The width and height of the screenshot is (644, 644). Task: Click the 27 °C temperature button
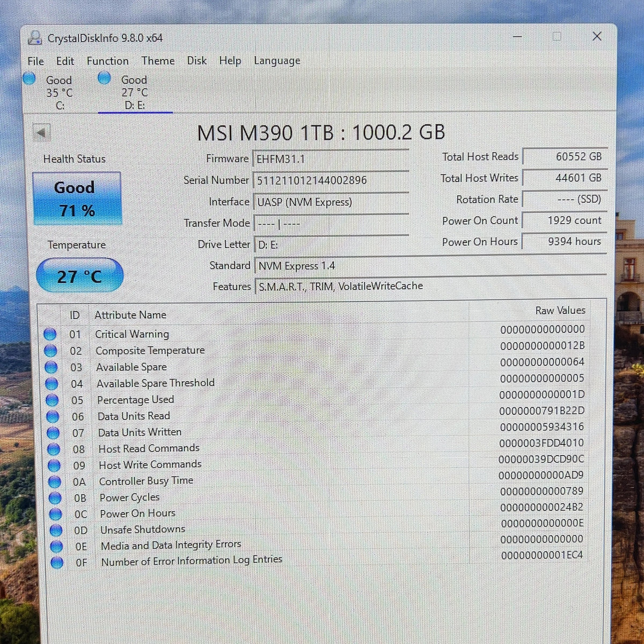[79, 276]
